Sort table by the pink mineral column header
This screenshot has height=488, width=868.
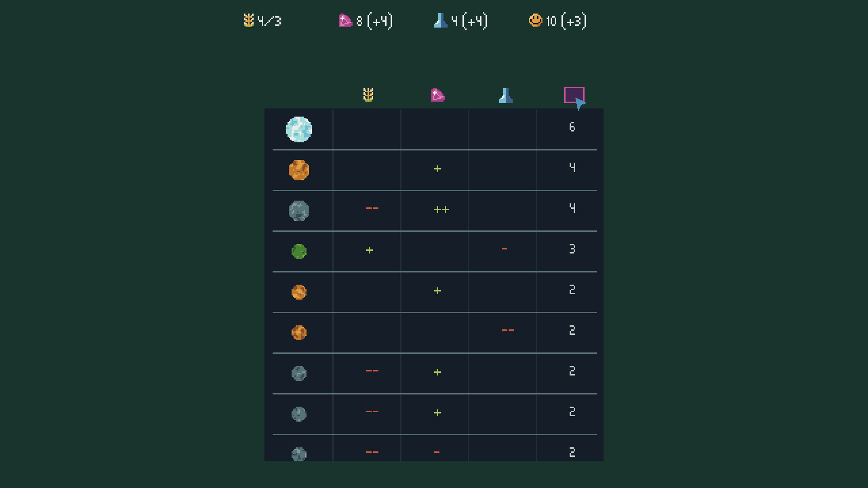coord(437,95)
